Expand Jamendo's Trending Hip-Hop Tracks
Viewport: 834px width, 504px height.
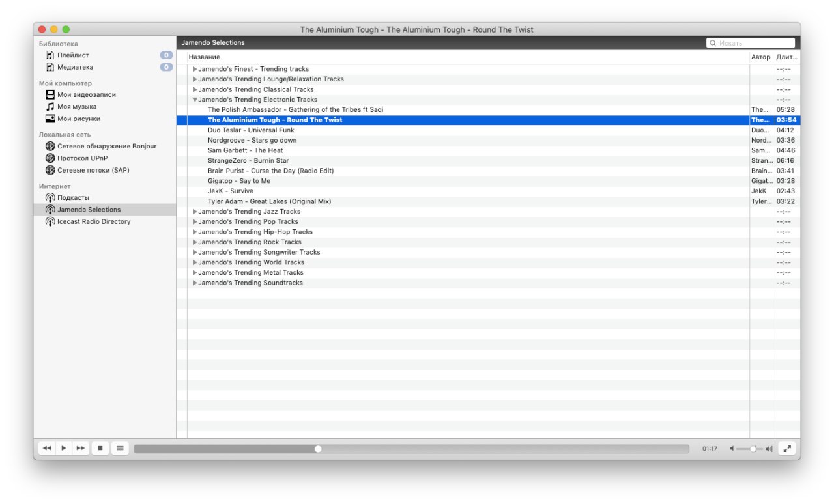pos(195,232)
